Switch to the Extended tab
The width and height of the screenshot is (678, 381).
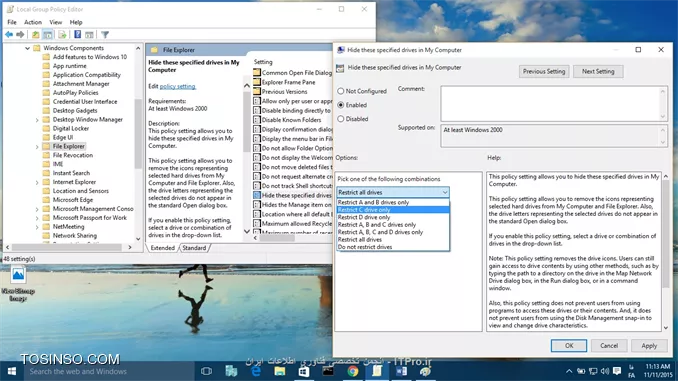pos(163,248)
